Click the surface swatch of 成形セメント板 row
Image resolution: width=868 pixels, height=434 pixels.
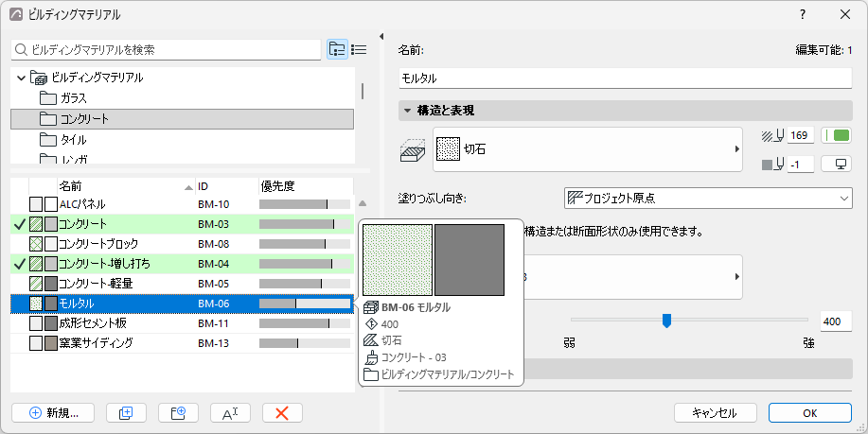pos(51,323)
